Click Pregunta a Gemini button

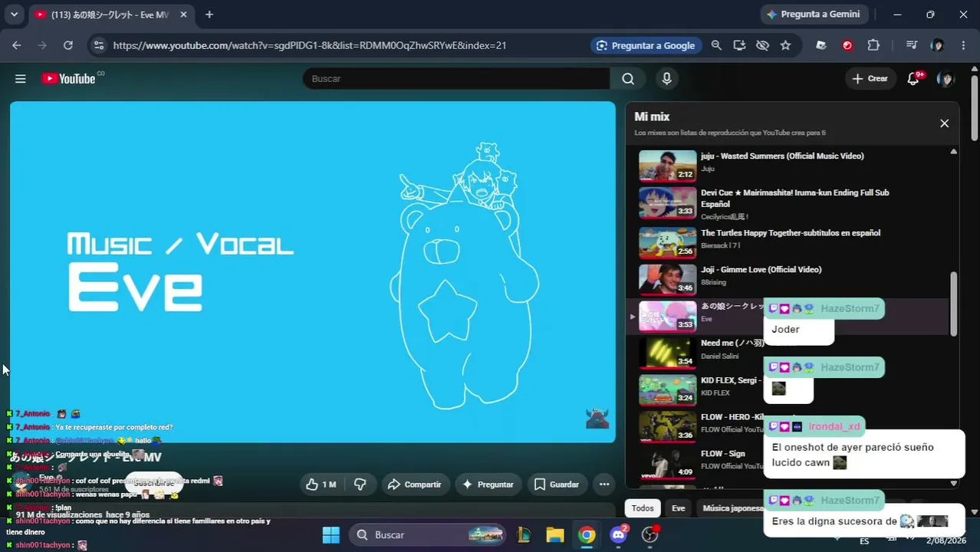(813, 15)
